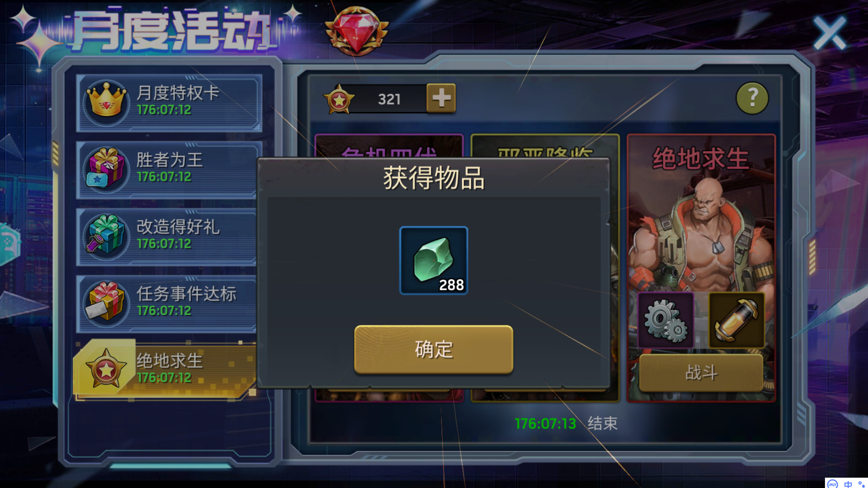This screenshot has width=868, height=488.
Task: Open the 改造得好礼 green gift tab
Action: (167, 237)
